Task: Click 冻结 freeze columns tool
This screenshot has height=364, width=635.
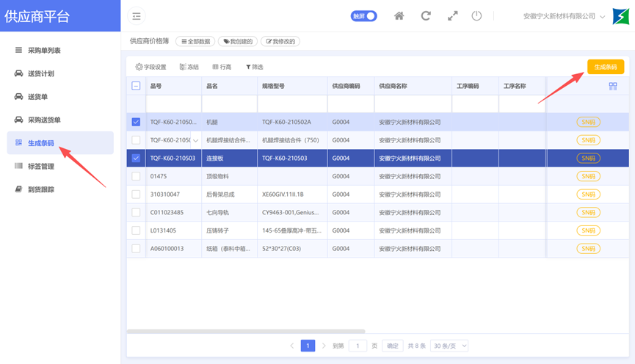Action: point(189,67)
